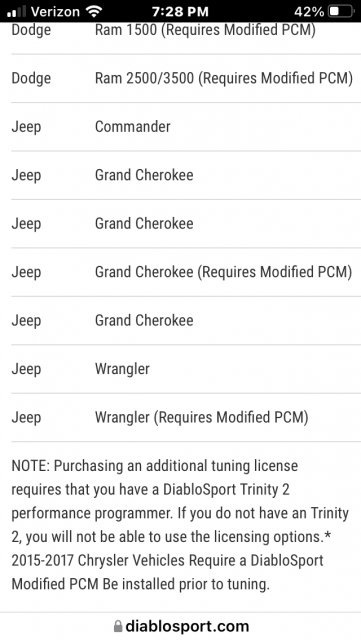
Task: Tap the first Jeep Grand Cherokee row
Action: click(x=186, y=175)
